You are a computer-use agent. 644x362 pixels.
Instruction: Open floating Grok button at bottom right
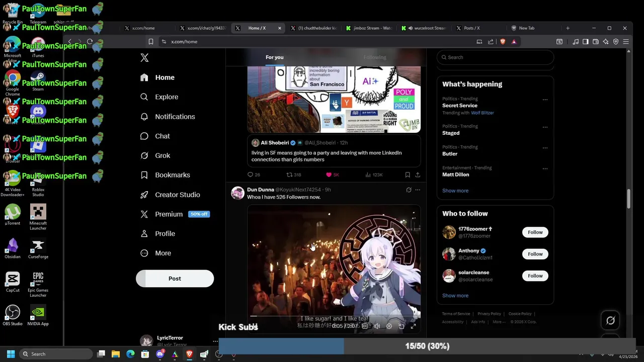pyautogui.click(x=610, y=320)
